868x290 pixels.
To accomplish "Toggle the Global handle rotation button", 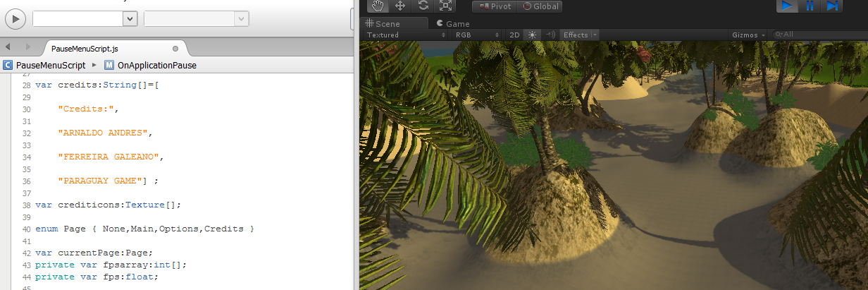I will point(540,6).
